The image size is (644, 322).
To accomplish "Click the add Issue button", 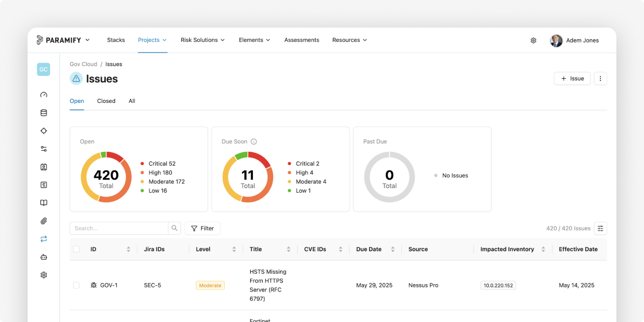I will (x=572, y=78).
